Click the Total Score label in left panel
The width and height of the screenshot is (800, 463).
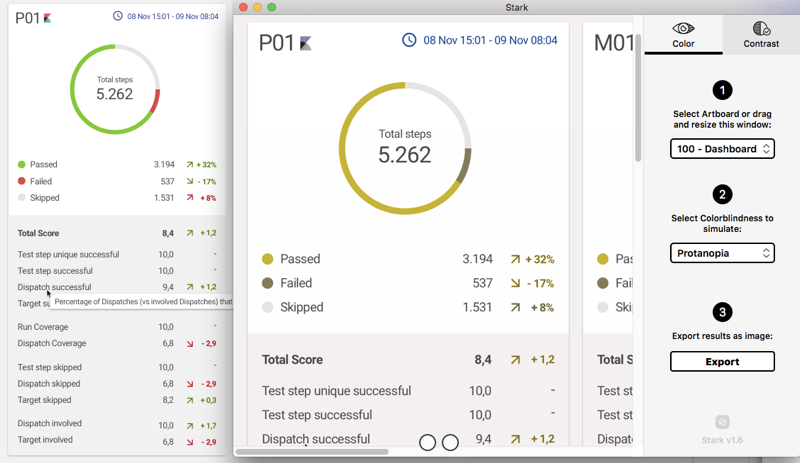pos(38,233)
